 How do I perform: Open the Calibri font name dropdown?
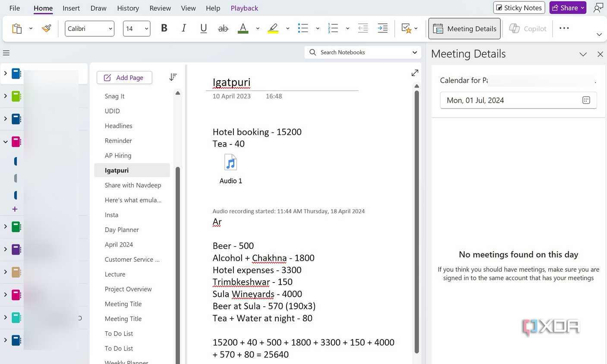click(90, 28)
